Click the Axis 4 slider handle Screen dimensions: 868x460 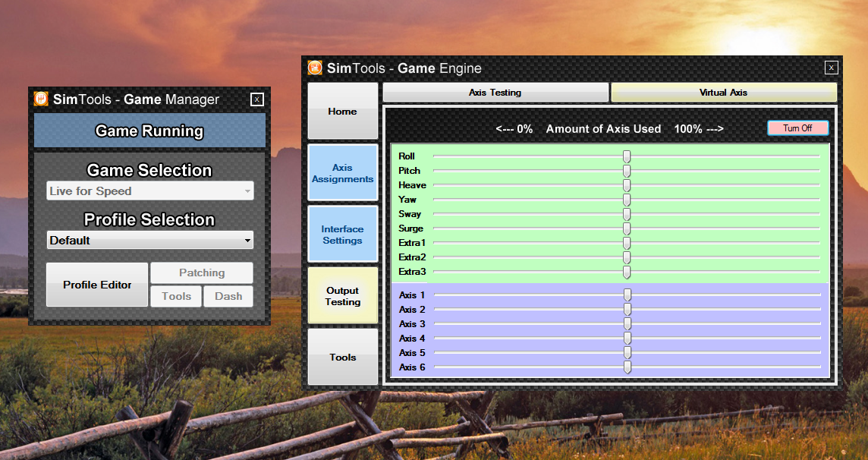tap(627, 339)
